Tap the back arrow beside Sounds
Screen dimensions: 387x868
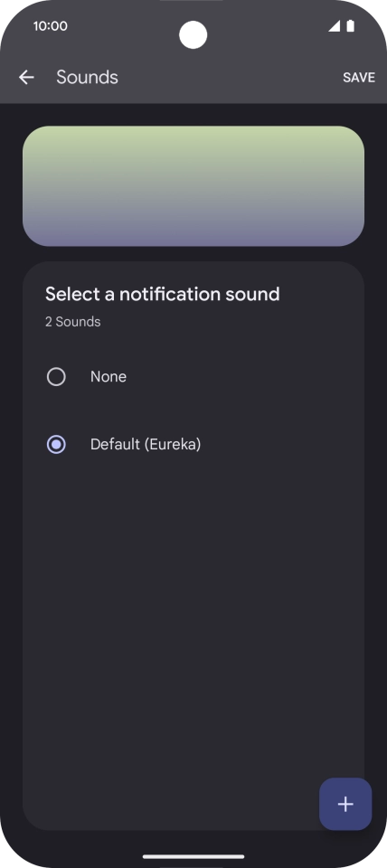pyautogui.click(x=26, y=77)
